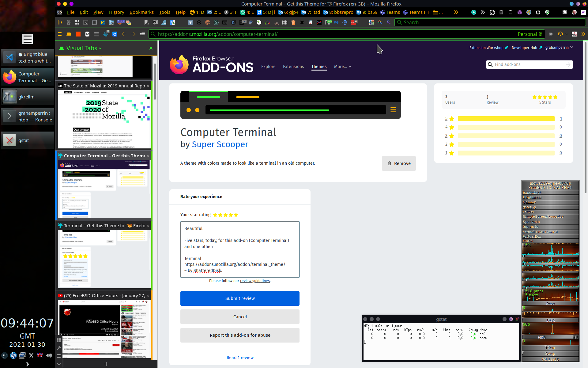The image size is (588, 368).
Task: Set star rating to the fifth star
Action: pyautogui.click(x=236, y=215)
